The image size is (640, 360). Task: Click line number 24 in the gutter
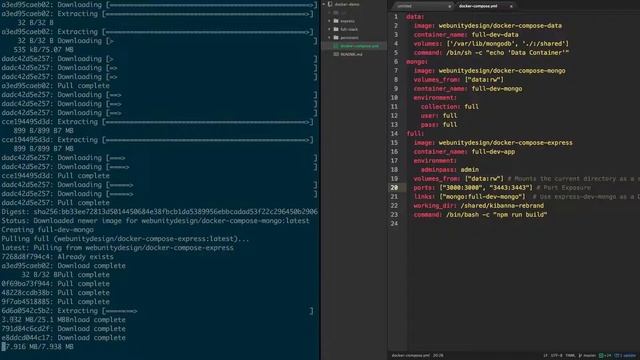(x=394, y=224)
